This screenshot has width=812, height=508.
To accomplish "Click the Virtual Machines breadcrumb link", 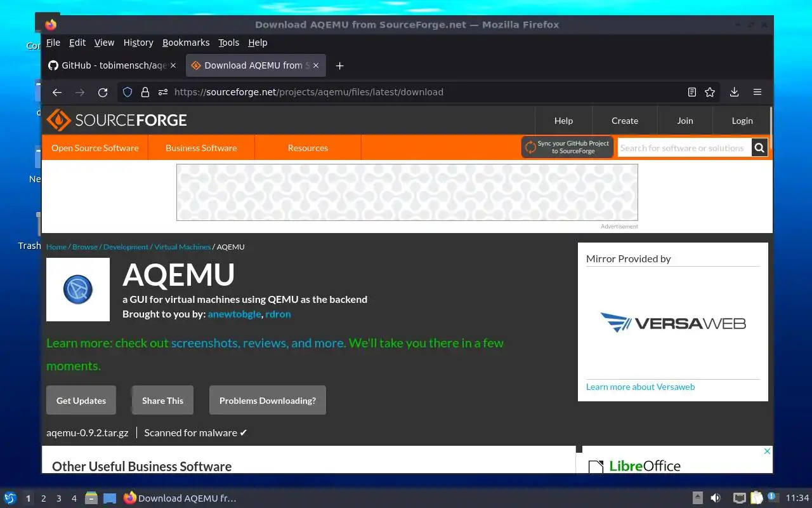I will click(182, 247).
